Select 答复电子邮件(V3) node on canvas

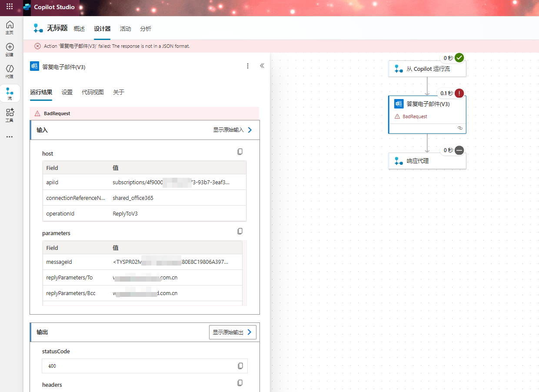point(427,114)
